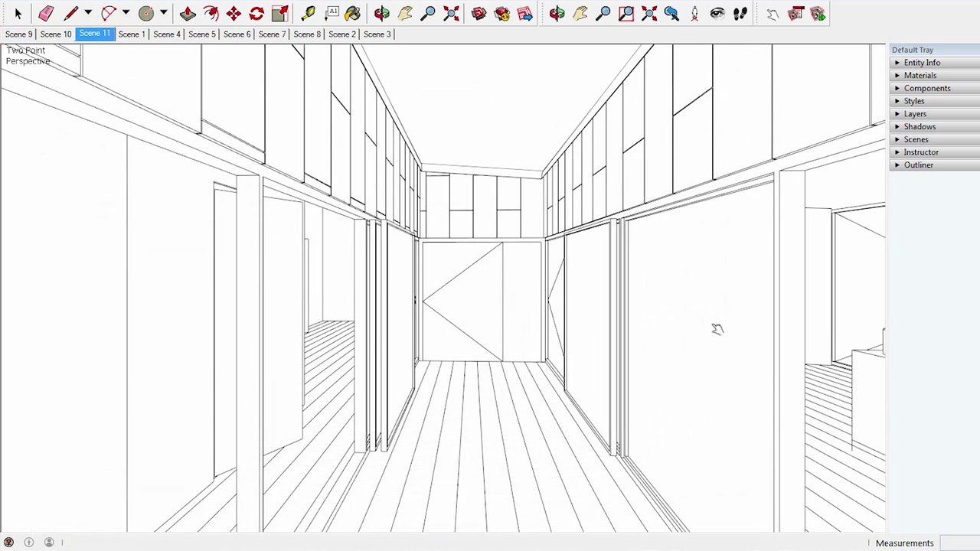980x551 pixels.
Task: Click the user sign-in icon in status bar
Action: point(49,543)
